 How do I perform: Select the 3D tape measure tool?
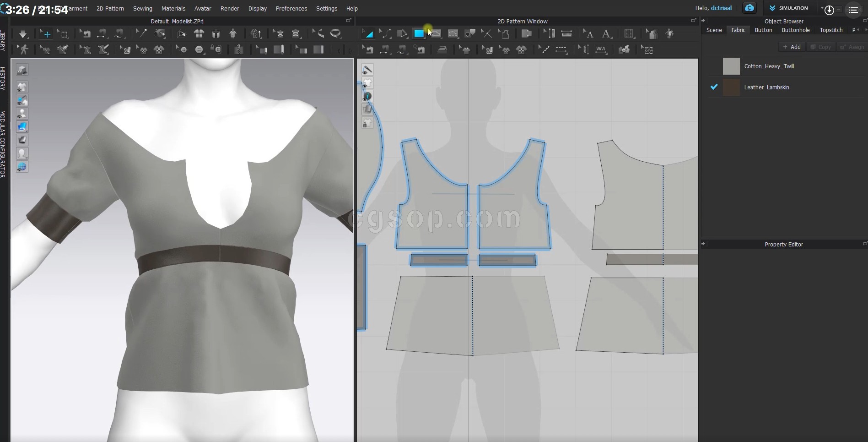pyautogui.click(x=335, y=33)
